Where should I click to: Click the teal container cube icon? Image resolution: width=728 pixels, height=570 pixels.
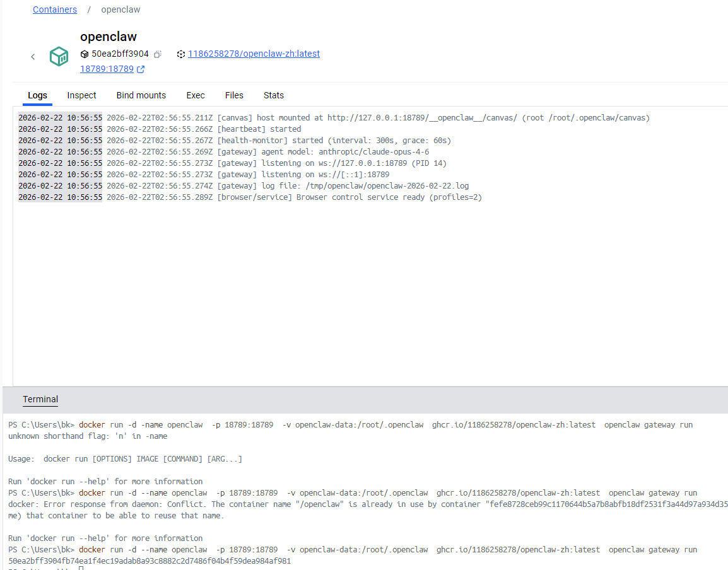(59, 57)
